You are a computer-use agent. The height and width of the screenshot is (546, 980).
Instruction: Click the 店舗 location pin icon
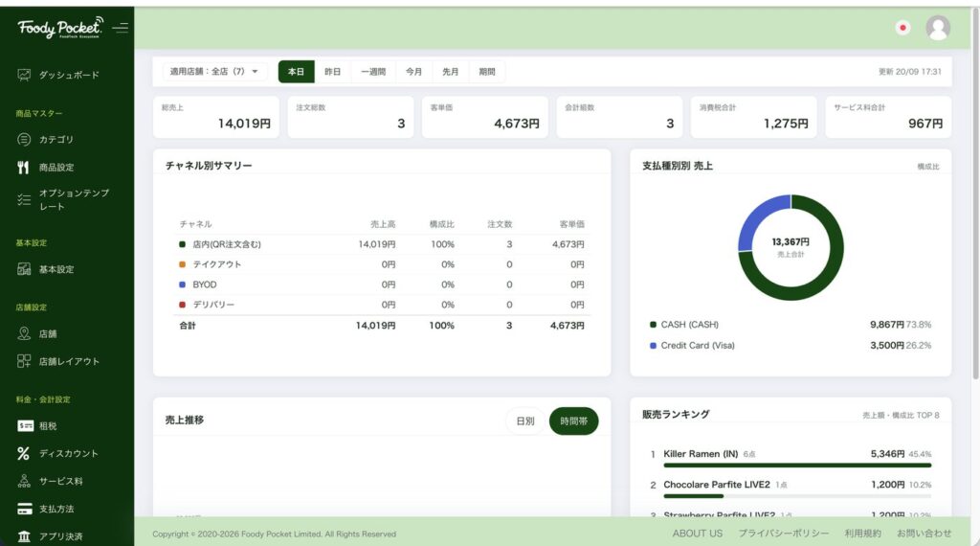coord(24,334)
